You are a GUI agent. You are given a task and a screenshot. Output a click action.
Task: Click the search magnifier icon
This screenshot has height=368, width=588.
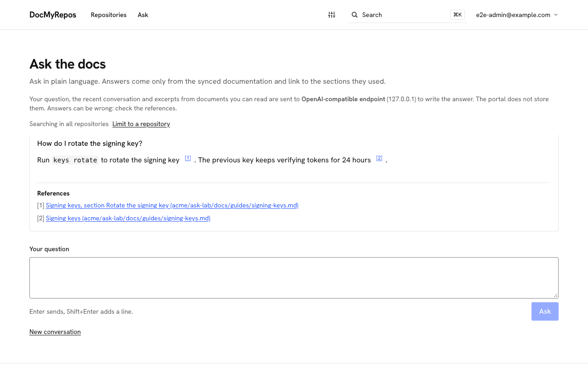tap(355, 15)
